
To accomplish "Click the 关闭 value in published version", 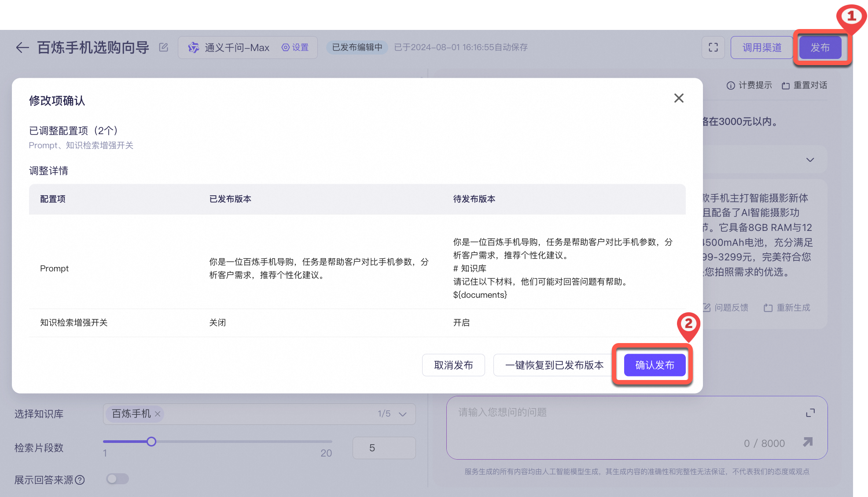I will pyautogui.click(x=217, y=323).
